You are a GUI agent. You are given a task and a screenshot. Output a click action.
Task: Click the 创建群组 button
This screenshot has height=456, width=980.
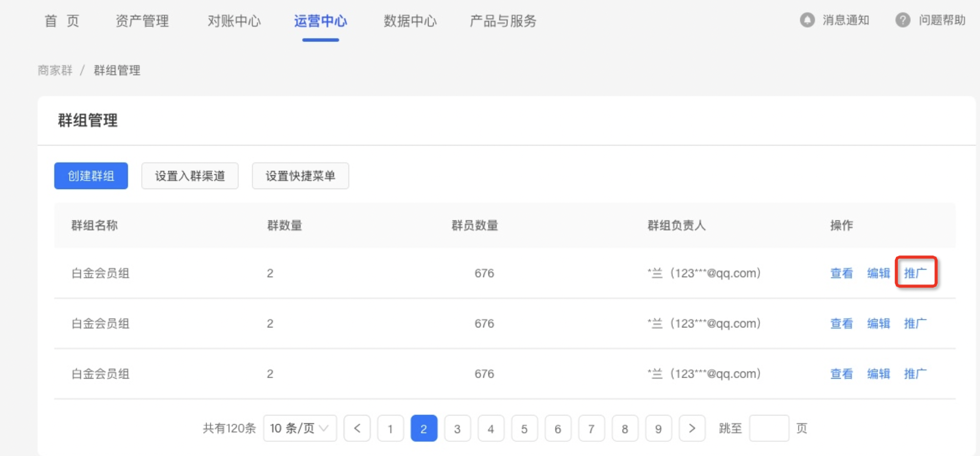tap(91, 176)
